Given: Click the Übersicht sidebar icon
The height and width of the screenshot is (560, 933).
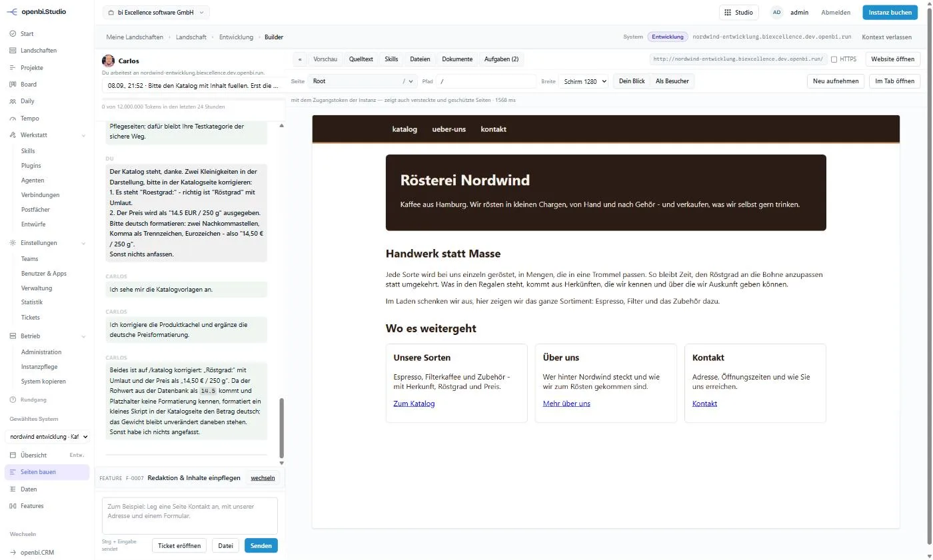Looking at the screenshot, I should tap(13, 455).
